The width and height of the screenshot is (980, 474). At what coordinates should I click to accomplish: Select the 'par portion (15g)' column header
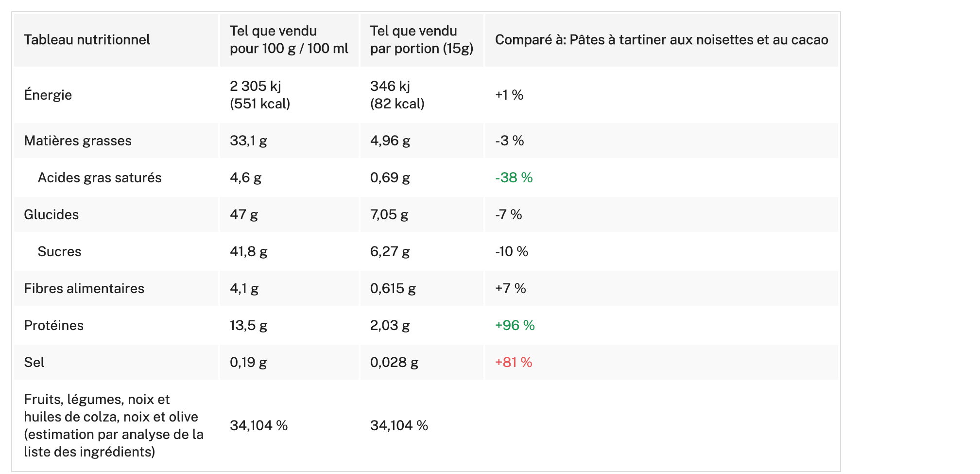(421, 40)
